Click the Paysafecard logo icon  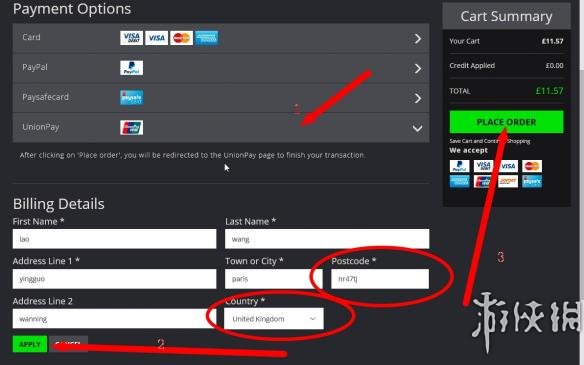[131, 98]
